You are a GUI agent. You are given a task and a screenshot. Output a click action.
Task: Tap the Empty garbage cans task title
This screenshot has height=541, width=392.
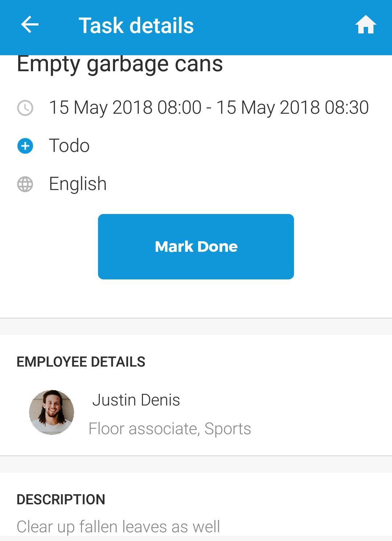click(120, 64)
